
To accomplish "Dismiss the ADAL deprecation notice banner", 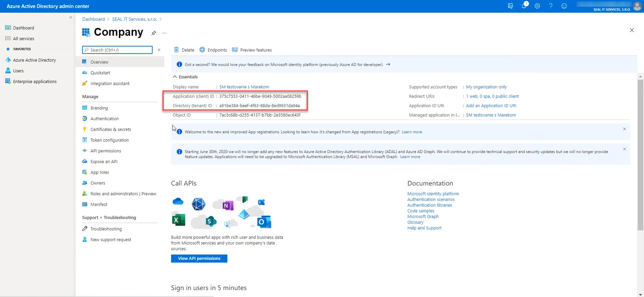I will point(625,149).
